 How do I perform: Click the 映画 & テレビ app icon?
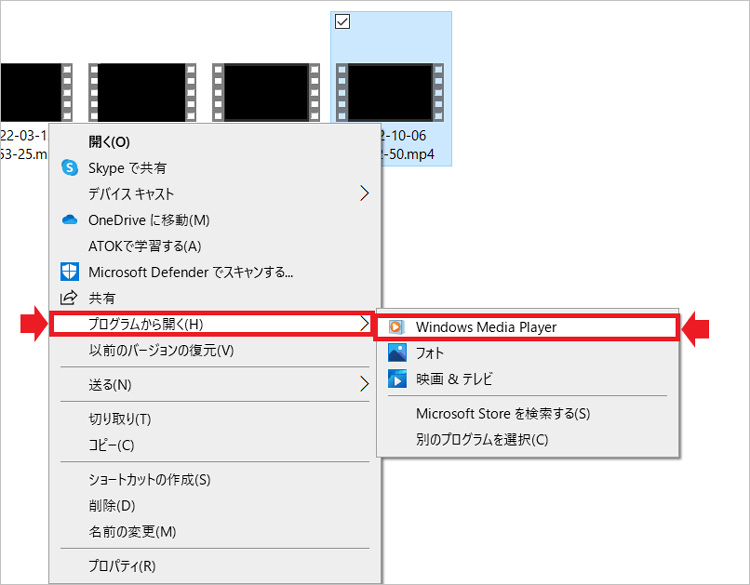click(397, 379)
